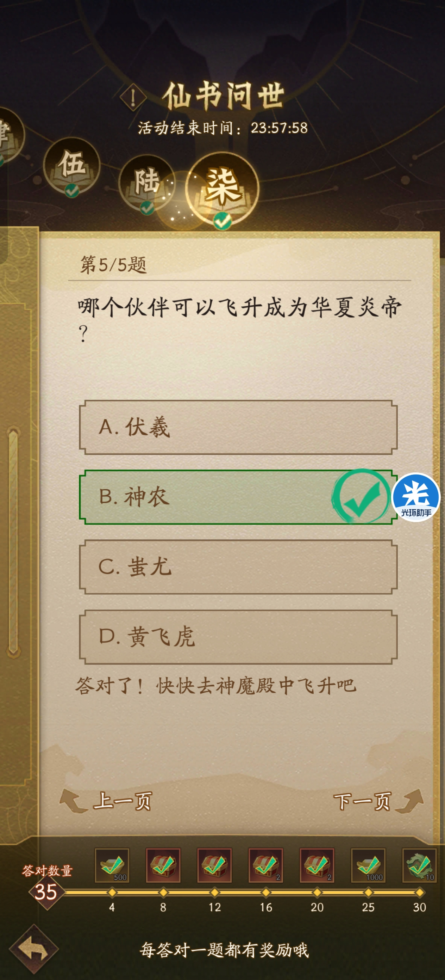Open the 光环助手 floating assistant bubble
Image resolution: width=445 pixels, height=980 pixels.
click(416, 497)
